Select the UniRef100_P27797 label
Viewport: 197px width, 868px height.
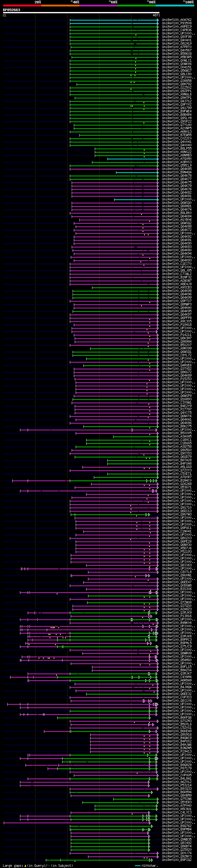(177, 410)
